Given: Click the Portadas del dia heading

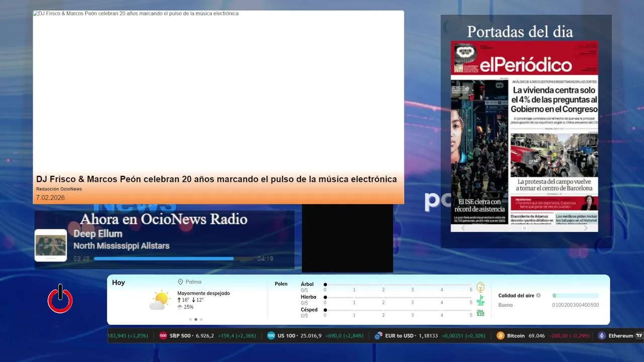Looking at the screenshot, I should (520, 32).
